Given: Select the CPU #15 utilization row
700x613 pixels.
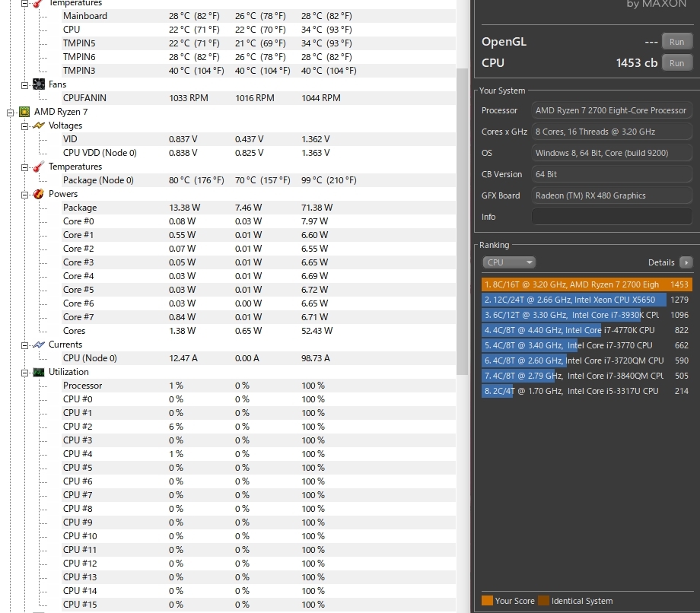Looking at the screenshot, I should [x=259, y=605].
